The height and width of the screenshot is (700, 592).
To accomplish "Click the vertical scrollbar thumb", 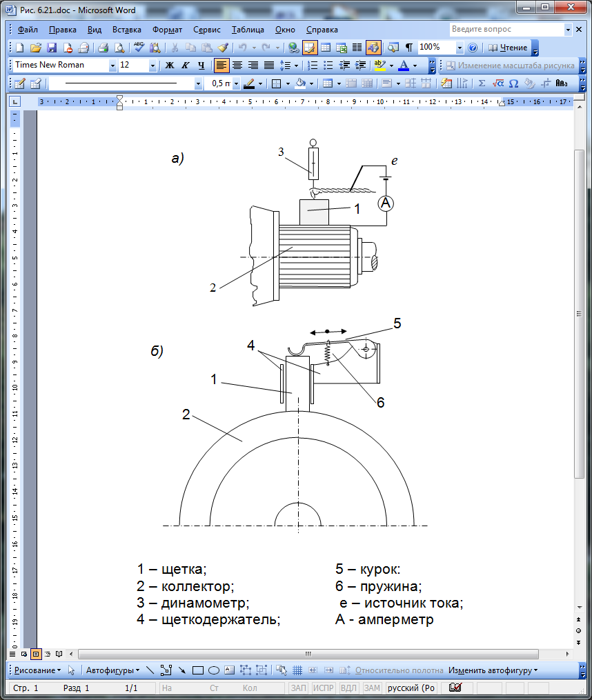I will (579, 314).
